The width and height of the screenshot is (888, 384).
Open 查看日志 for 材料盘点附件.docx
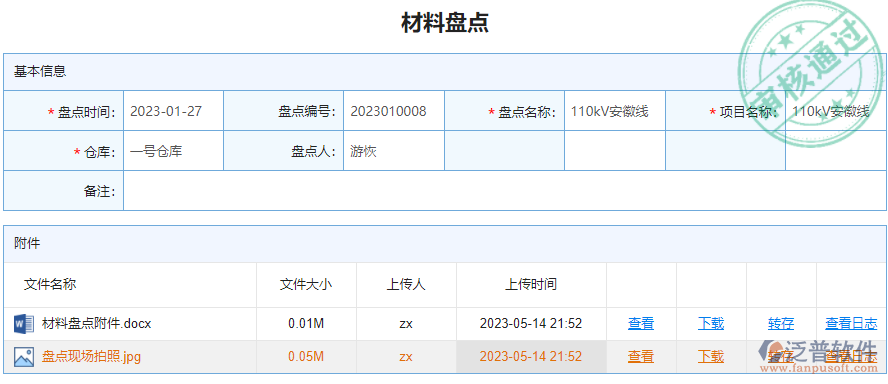coord(851,324)
